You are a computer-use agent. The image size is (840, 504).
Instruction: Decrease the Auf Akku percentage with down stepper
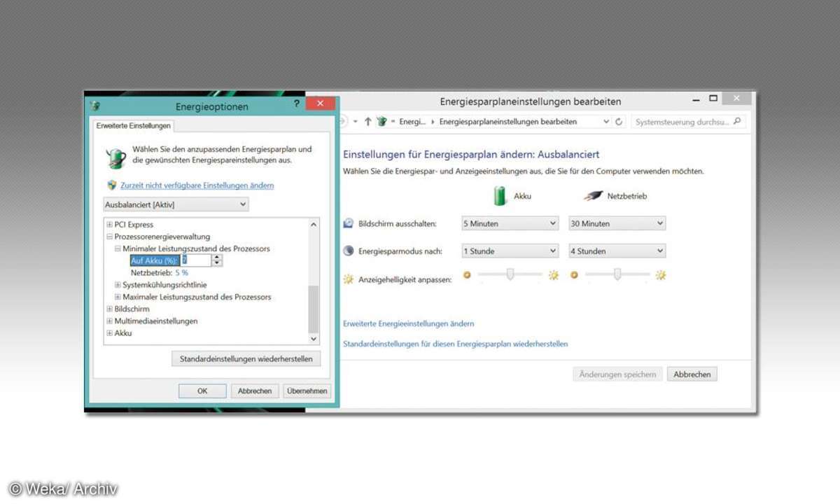tap(217, 264)
